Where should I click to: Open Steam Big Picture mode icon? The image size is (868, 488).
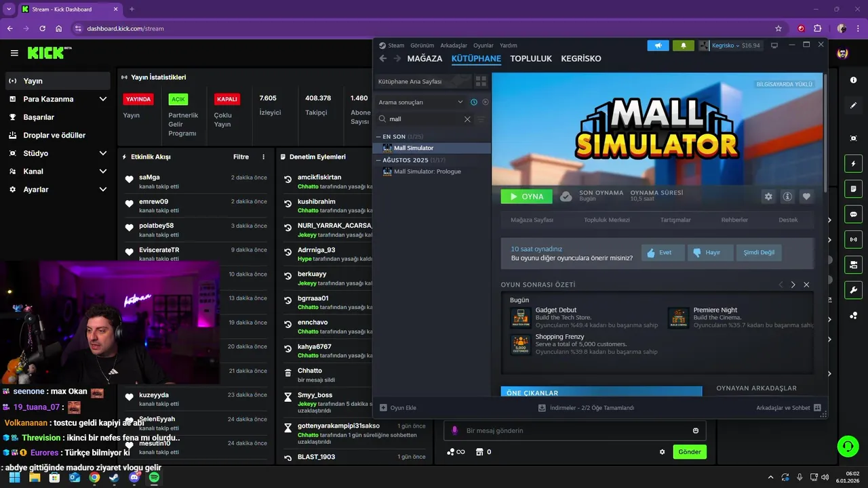pos(774,45)
